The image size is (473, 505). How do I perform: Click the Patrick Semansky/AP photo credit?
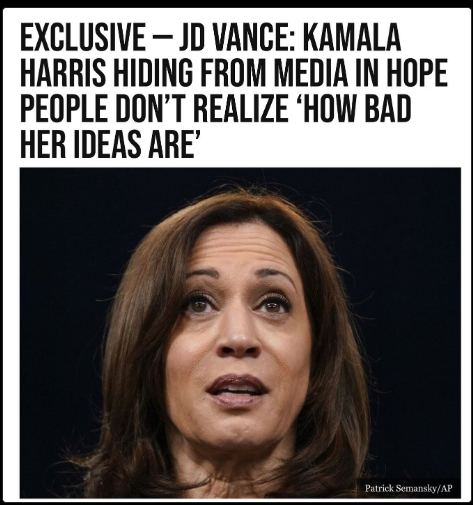(409, 488)
